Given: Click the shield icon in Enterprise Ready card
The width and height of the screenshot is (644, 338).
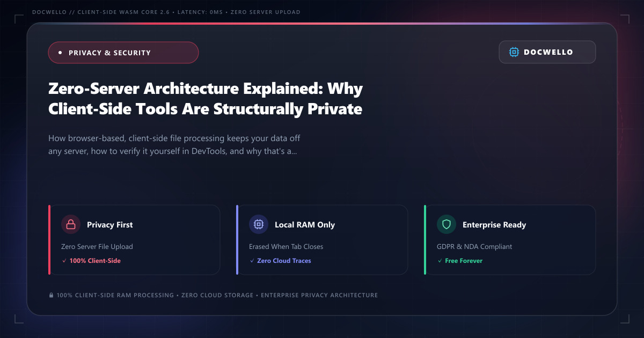Looking at the screenshot, I should pyautogui.click(x=447, y=225).
